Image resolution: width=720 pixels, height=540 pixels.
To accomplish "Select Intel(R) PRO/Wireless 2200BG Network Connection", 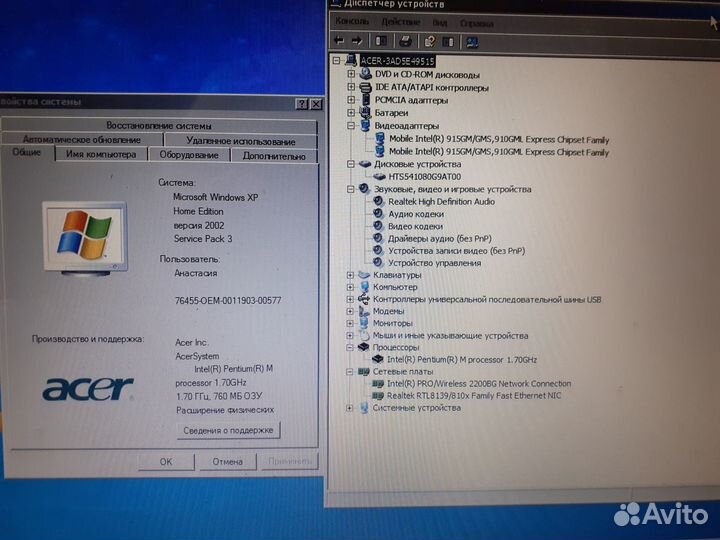I will point(479,383).
